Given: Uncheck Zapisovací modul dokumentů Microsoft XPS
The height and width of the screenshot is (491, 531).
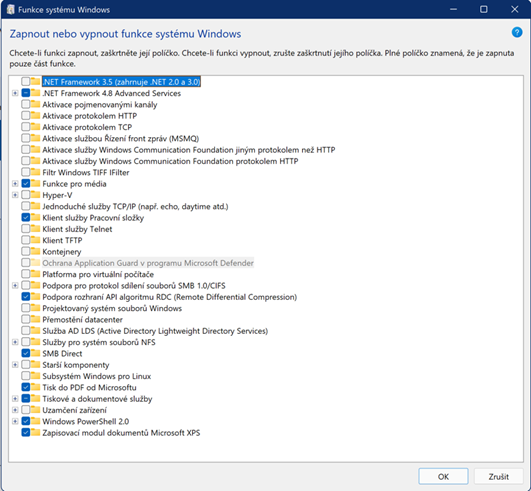Looking at the screenshot, I should click(x=25, y=432).
